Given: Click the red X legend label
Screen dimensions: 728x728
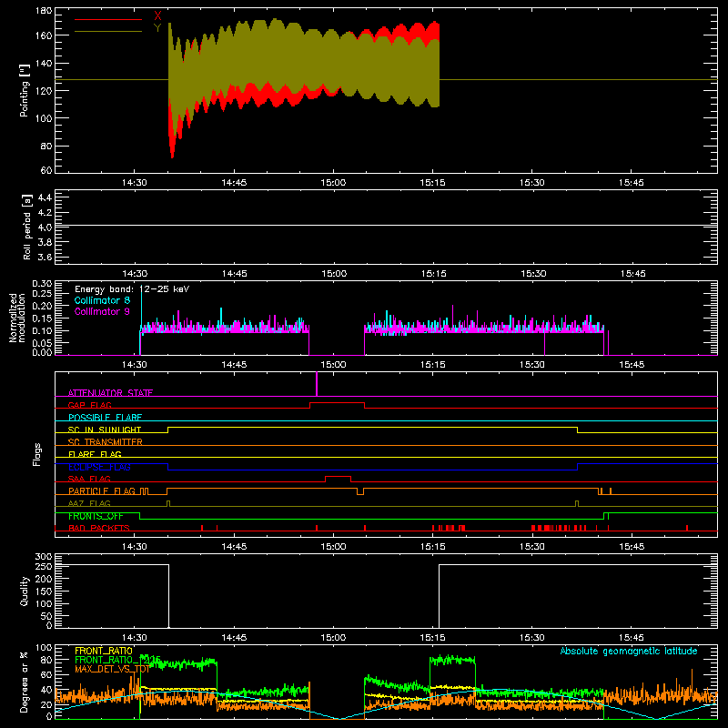Looking at the screenshot, I should click(157, 16).
